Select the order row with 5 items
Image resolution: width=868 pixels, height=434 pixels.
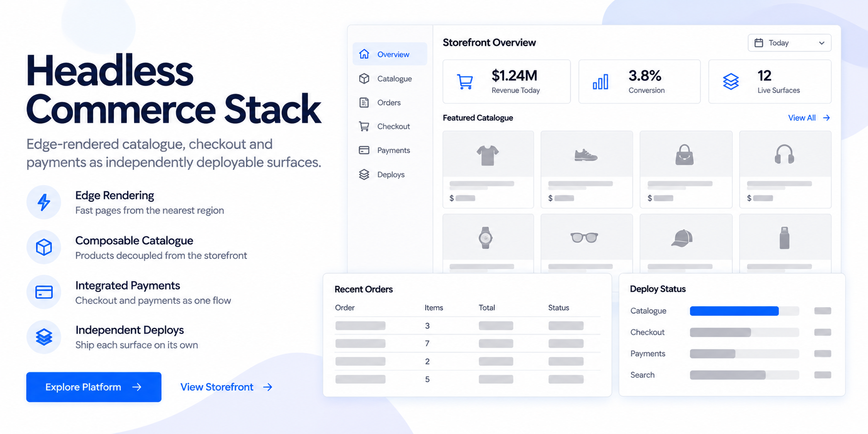[x=467, y=379]
